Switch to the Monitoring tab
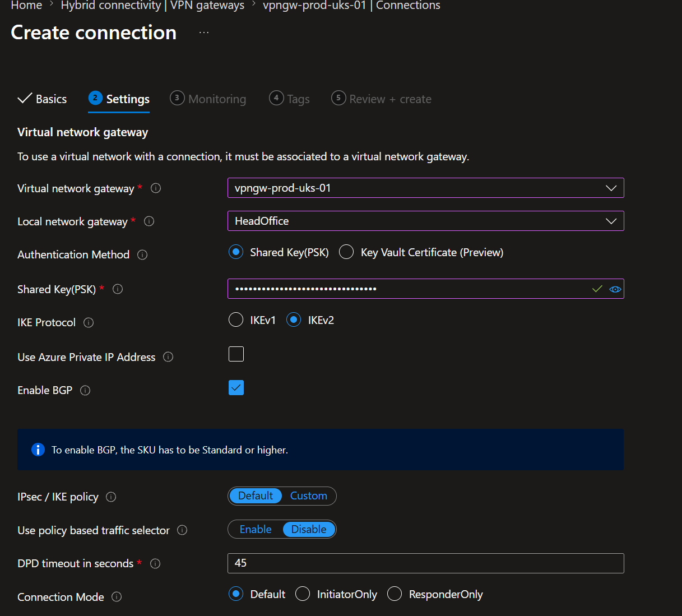682x616 pixels. click(208, 99)
